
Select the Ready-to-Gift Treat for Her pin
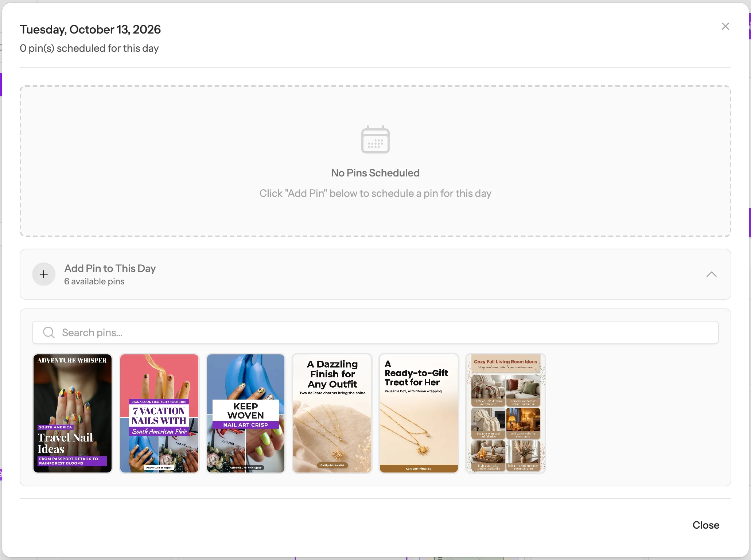click(x=419, y=413)
